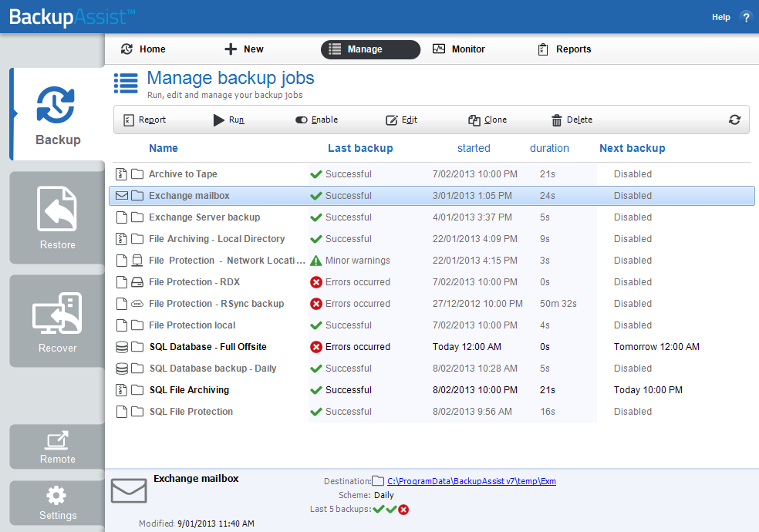
Task: Click warning icon on Minor warnings status
Action: [x=316, y=261]
